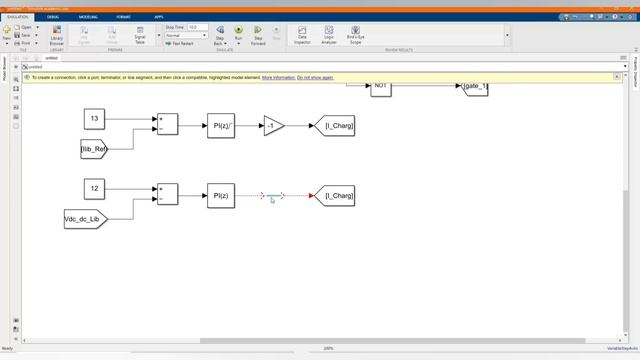
Task: Click the Save icon
Action: [17, 36]
